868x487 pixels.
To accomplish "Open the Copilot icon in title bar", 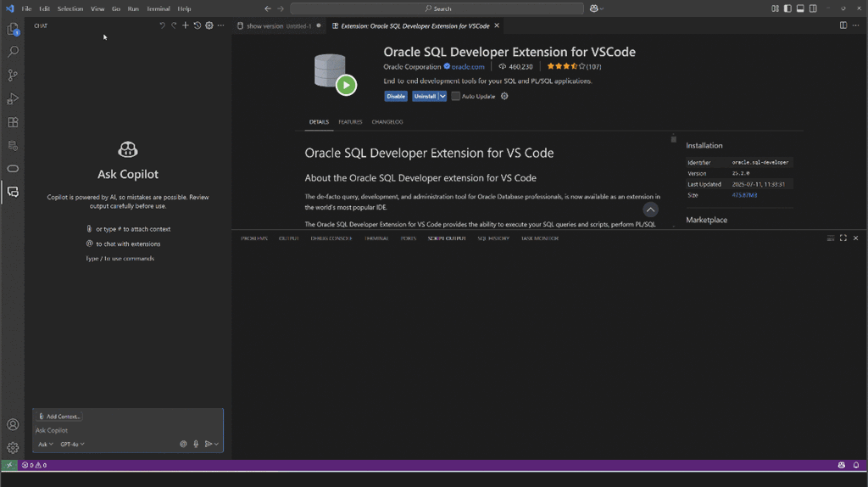I will [593, 8].
